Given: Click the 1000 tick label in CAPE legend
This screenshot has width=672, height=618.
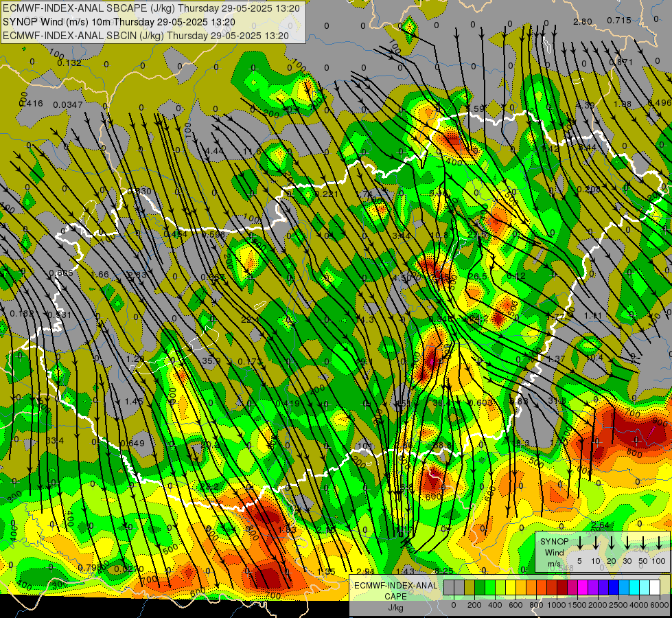Looking at the screenshot, I should click(x=557, y=605).
